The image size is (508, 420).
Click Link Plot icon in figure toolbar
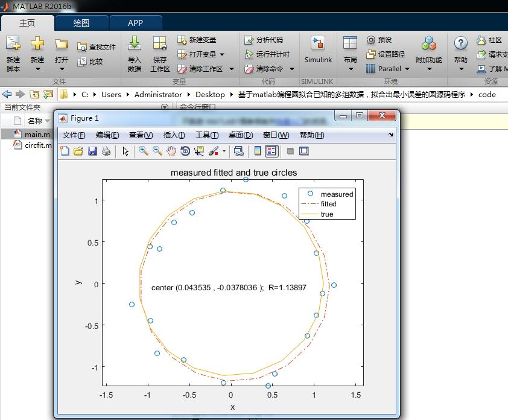[x=239, y=151]
